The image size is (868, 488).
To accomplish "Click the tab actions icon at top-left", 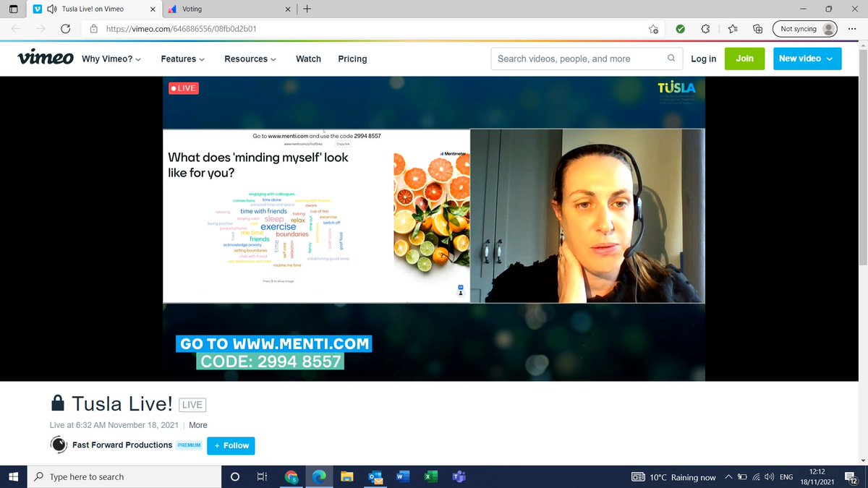I will point(12,9).
